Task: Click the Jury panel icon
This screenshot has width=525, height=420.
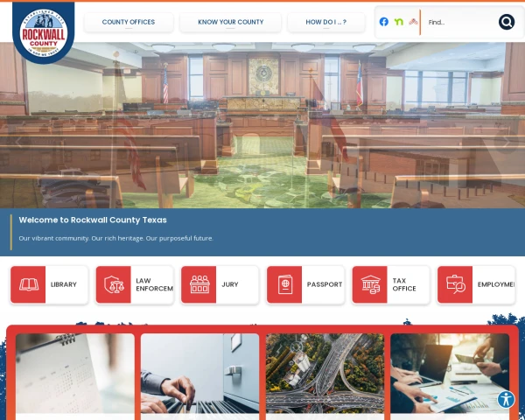Action: point(199,284)
